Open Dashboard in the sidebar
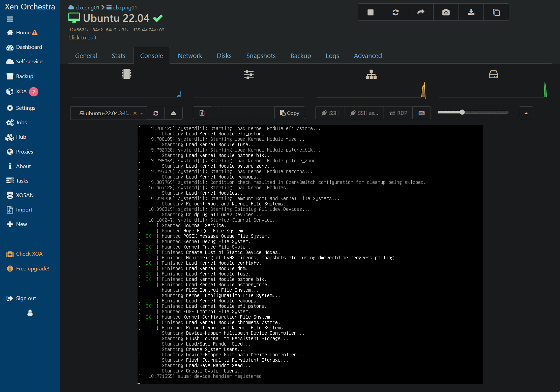 click(29, 47)
